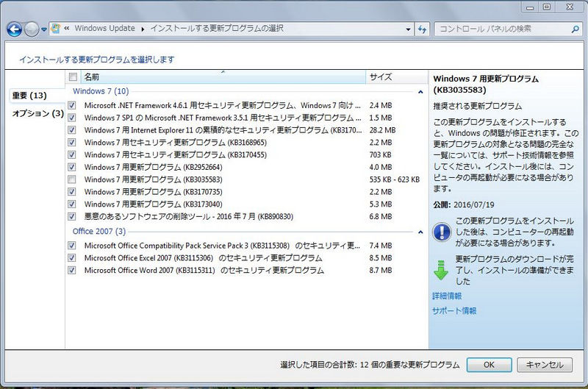Click the 28.2 MB size value
The width and height of the screenshot is (588, 389).
[x=382, y=130]
